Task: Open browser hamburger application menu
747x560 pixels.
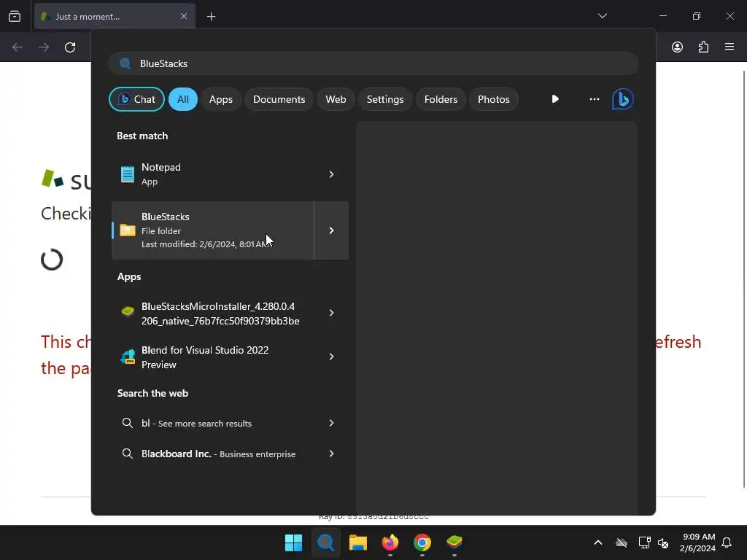Action: click(729, 47)
